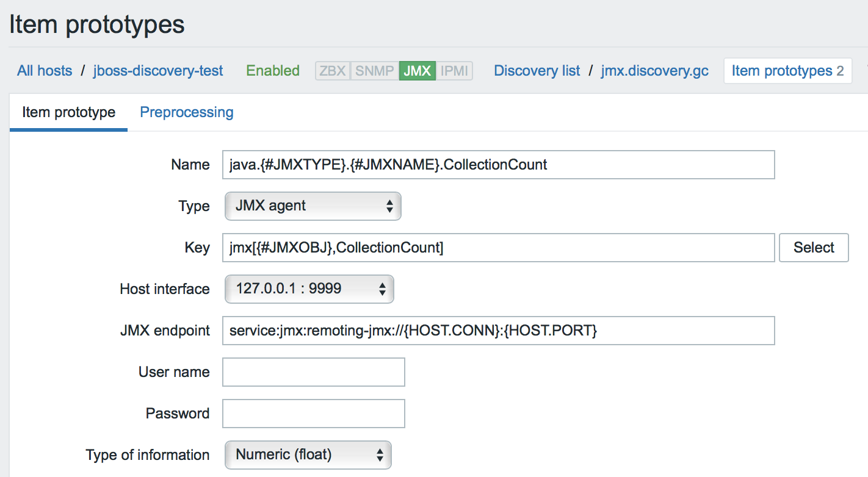Open Item prototypes 2 breadcrumb entry

[x=787, y=70]
